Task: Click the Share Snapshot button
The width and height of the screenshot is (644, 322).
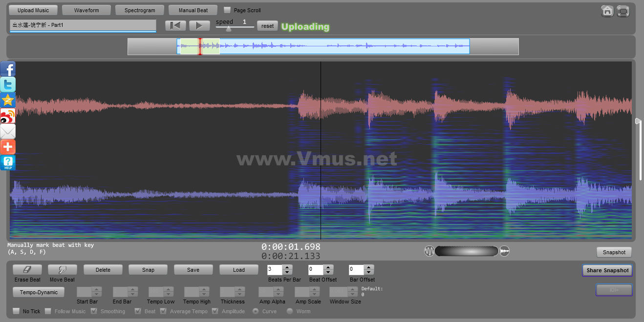Action: click(607, 270)
